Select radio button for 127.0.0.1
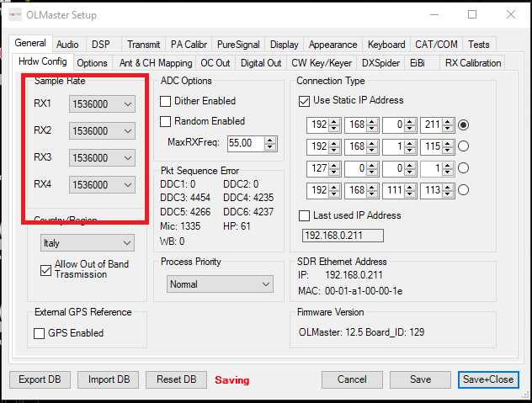Viewport: 532px width, 403px height. (x=464, y=168)
